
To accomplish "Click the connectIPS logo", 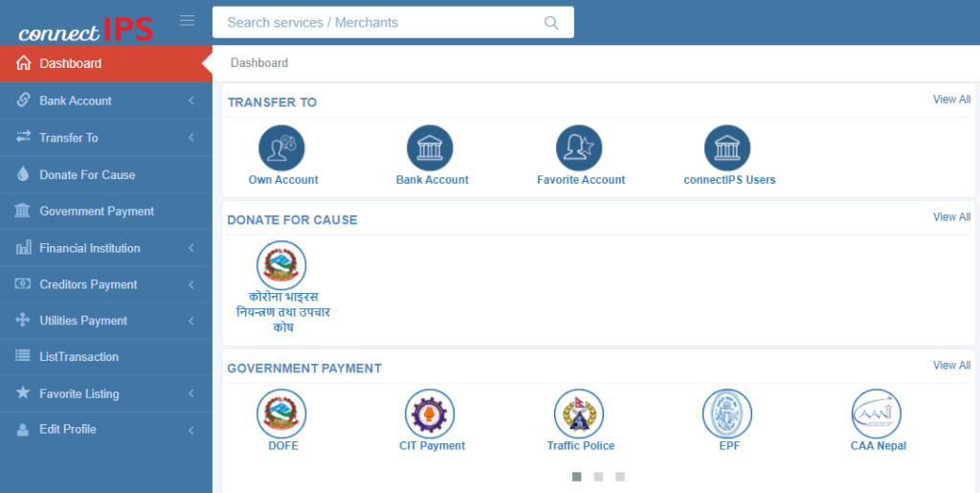I will pos(85,30).
